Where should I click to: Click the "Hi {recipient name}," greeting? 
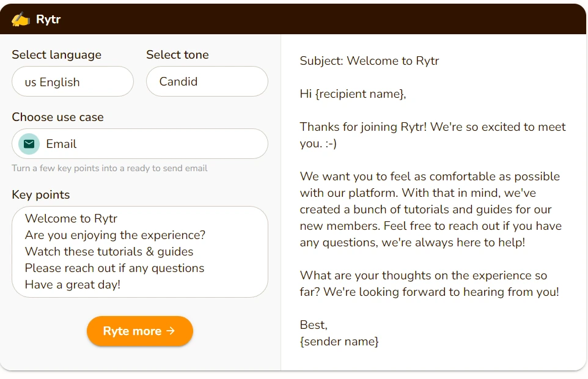pos(353,94)
